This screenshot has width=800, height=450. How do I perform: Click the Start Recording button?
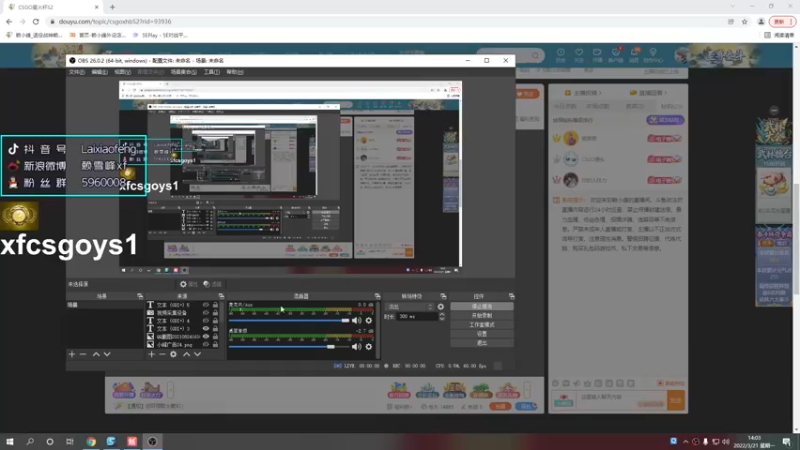coord(482,315)
